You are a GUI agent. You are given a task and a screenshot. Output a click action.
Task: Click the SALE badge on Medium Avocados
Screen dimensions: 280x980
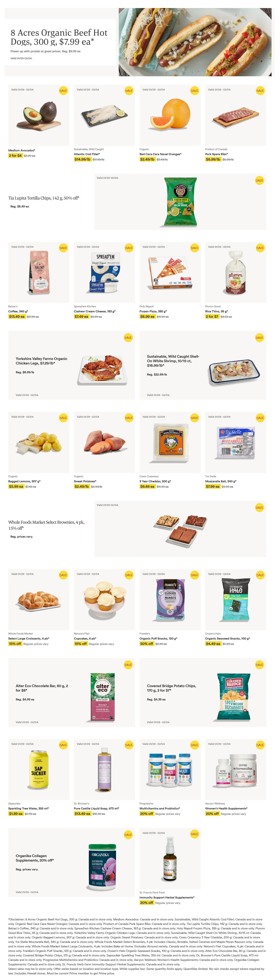63,91
